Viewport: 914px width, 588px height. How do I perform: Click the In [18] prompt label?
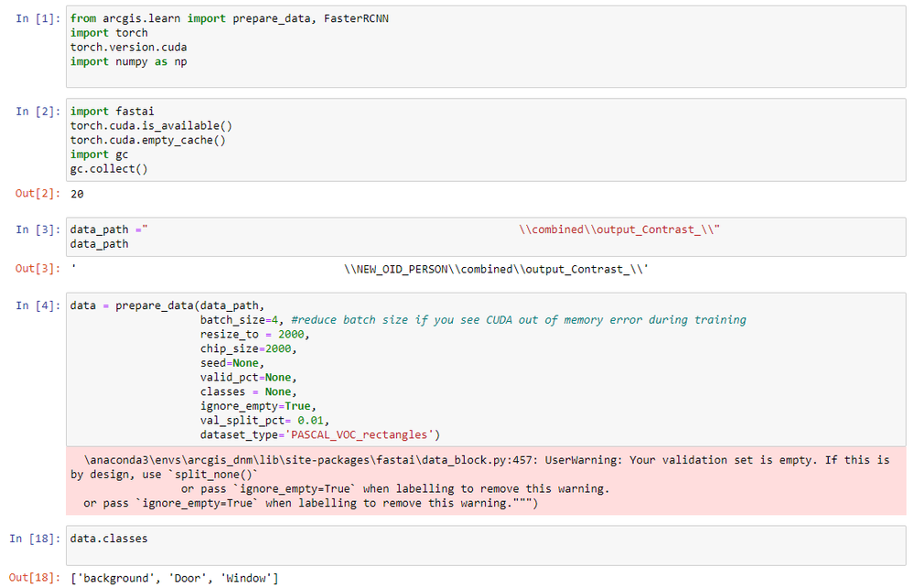coord(31,539)
